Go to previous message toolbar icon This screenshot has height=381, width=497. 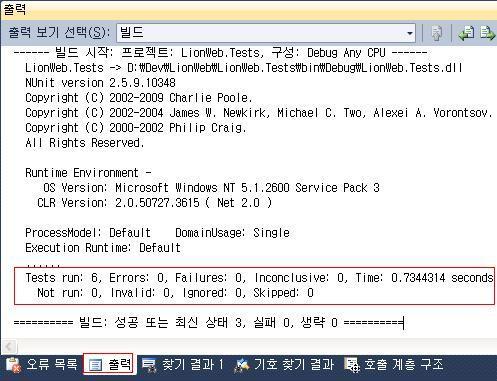(466, 33)
